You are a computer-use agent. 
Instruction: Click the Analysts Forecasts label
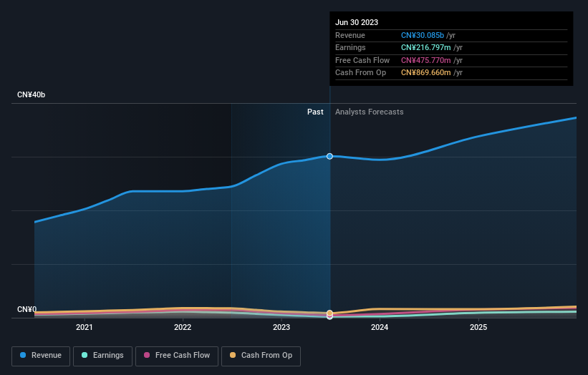point(370,112)
